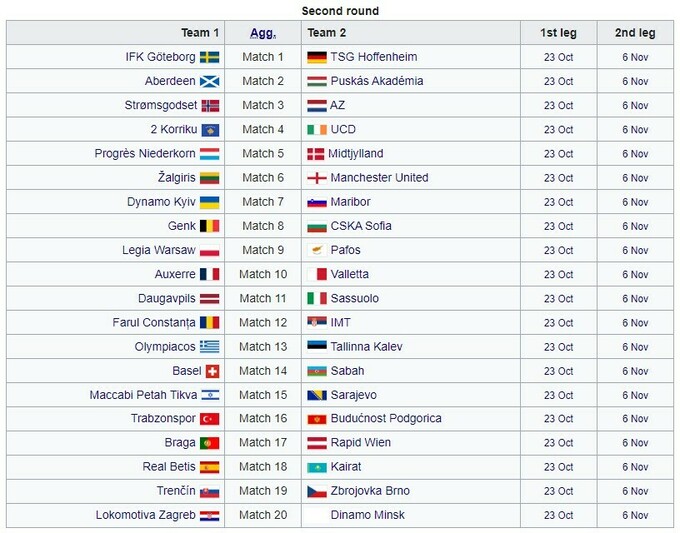Click the Swiss flag next to Basel
Image resolution: width=680 pixels, height=533 pixels.
click(x=210, y=371)
